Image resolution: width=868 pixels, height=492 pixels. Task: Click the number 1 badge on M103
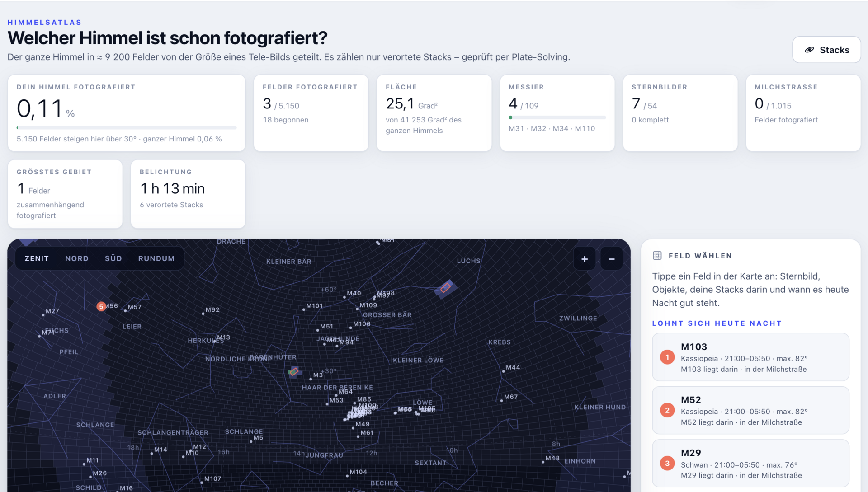pos(667,357)
